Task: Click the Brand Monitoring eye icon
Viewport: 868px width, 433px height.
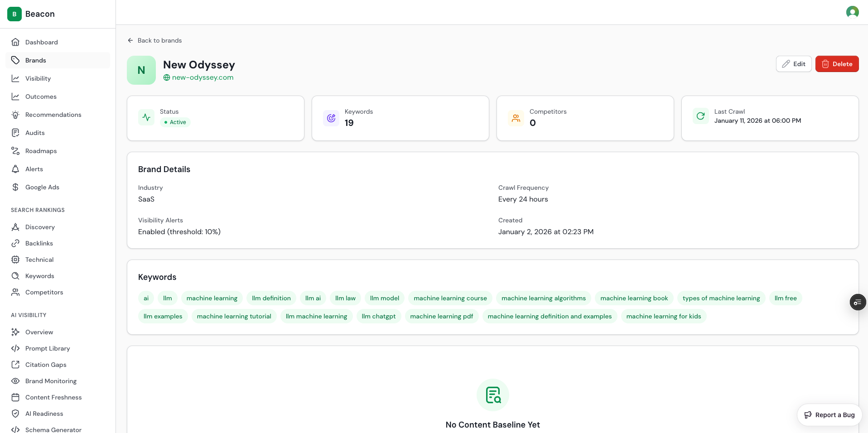Action: (x=15, y=381)
